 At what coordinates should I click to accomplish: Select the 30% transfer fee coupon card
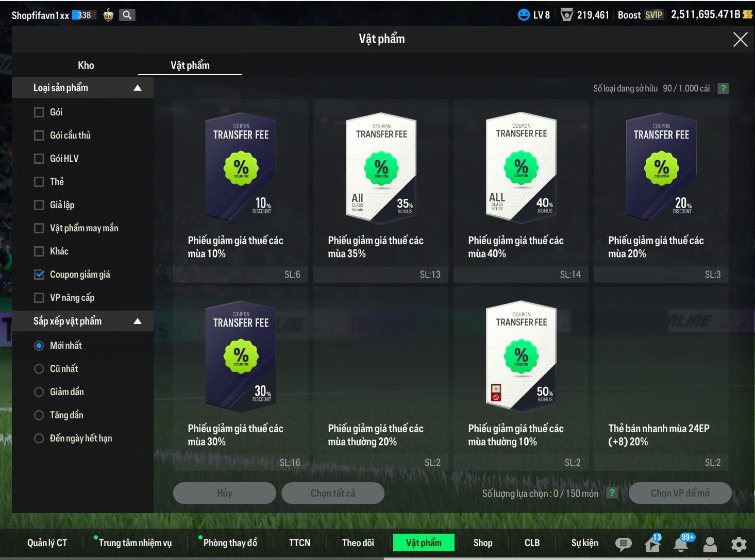pos(241,379)
